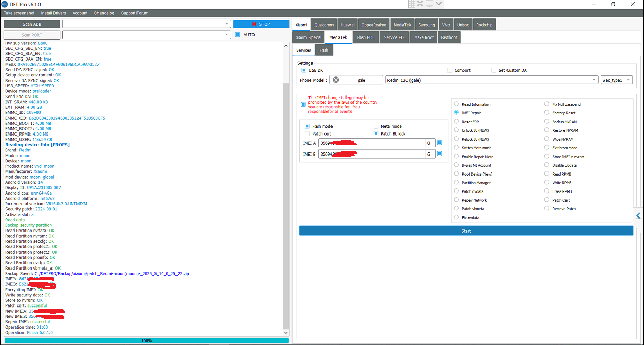Open the port dropdown next to Scan PORT
This screenshot has height=345, width=644.
tap(146, 35)
